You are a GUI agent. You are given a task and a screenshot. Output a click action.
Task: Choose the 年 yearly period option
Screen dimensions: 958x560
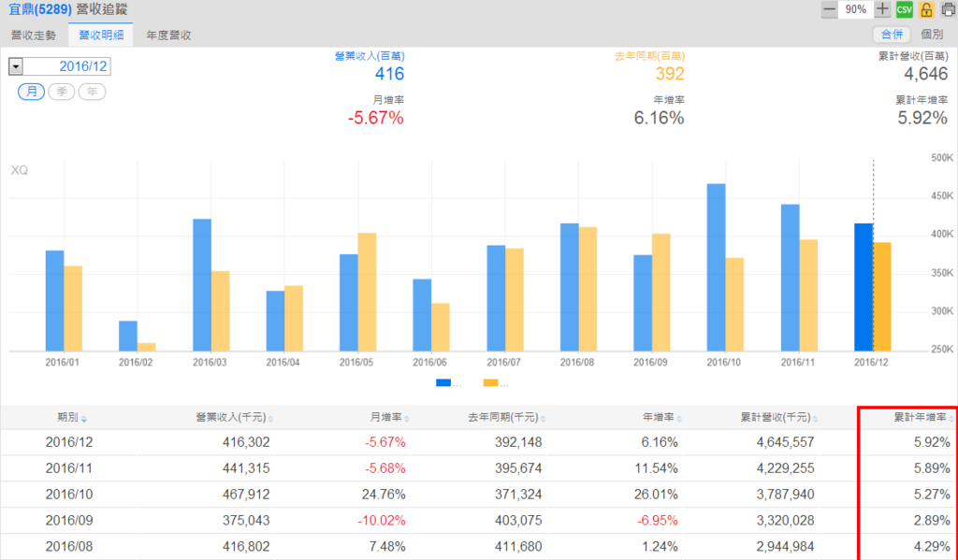point(92,92)
